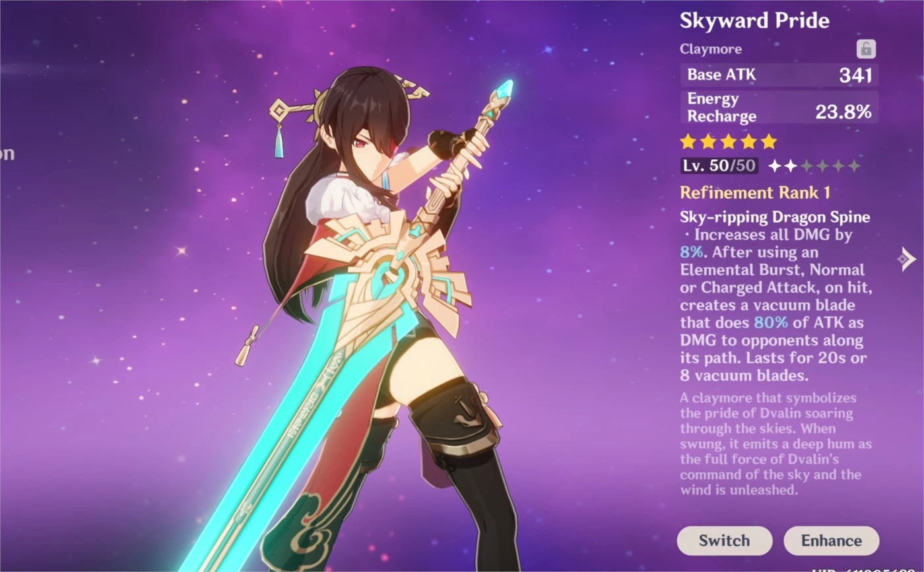This screenshot has width=924, height=572.
Task: Click the Claymore weapon type label
Action: [x=711, y=49]
